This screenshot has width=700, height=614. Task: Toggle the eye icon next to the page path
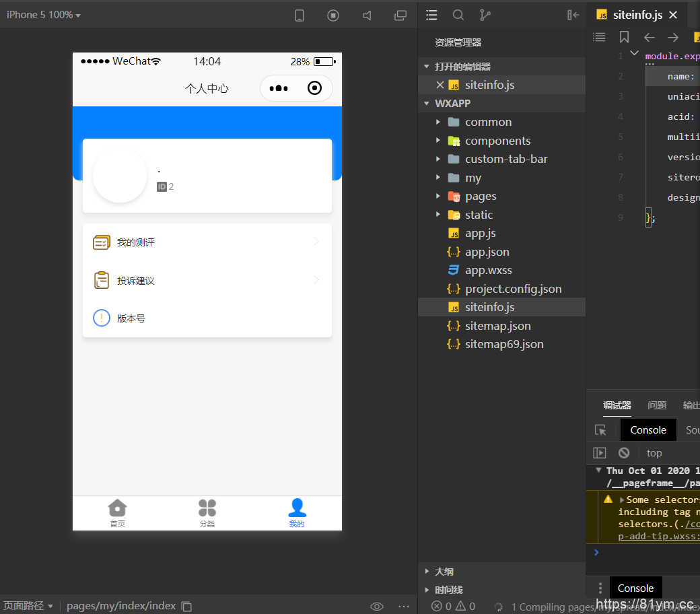point(377,606)
